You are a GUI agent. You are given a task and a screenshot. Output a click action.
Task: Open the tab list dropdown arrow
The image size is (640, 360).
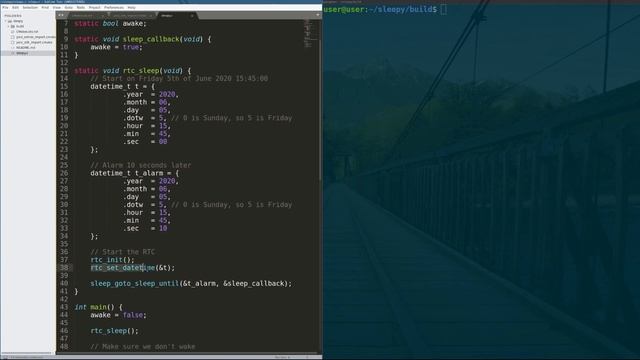pyautogui.click(x=318, y=15)
